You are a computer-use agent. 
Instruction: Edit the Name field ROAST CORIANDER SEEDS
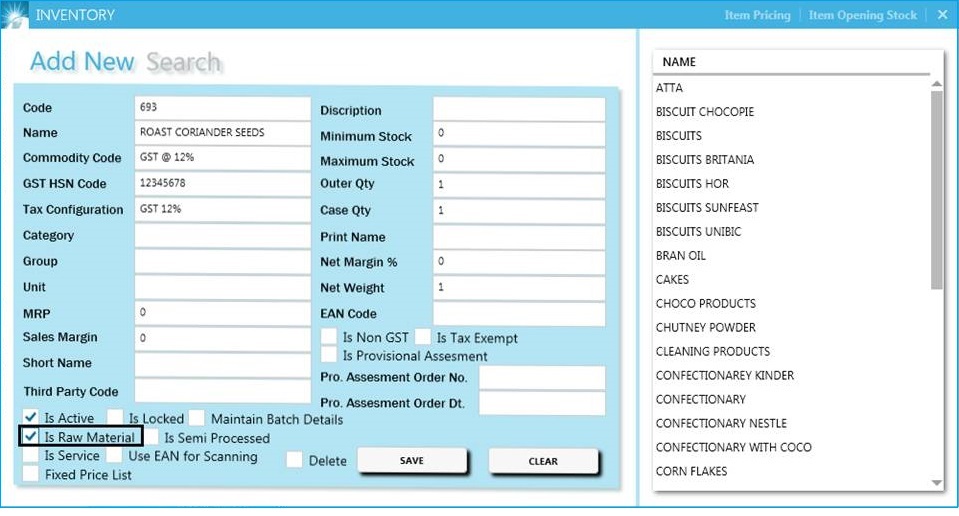[x=223, y=133]
